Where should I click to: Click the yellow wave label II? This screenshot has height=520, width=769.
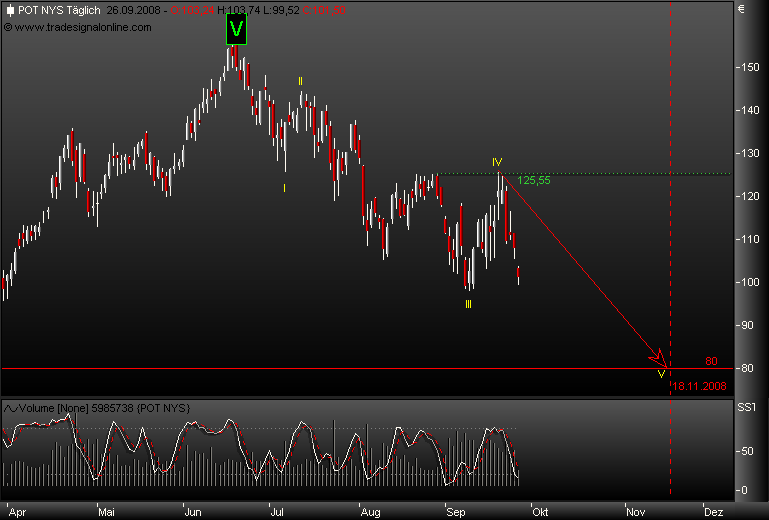pos(300,81)
